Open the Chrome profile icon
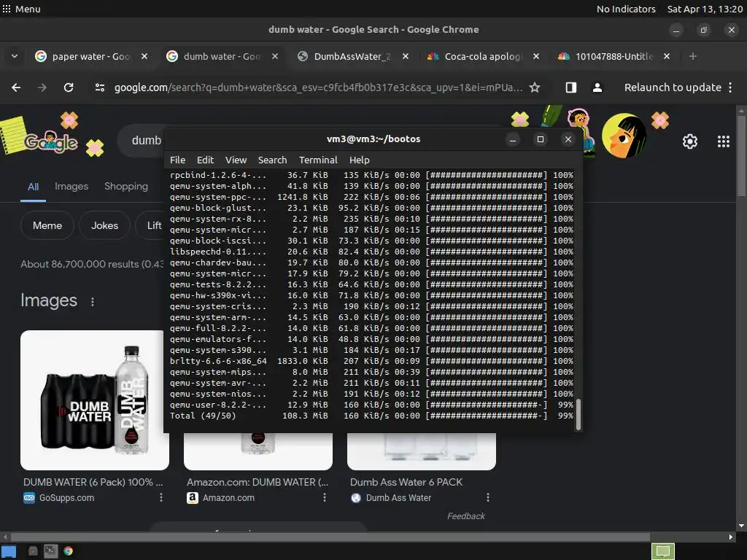The image size is (747, 560). (597, 87)
